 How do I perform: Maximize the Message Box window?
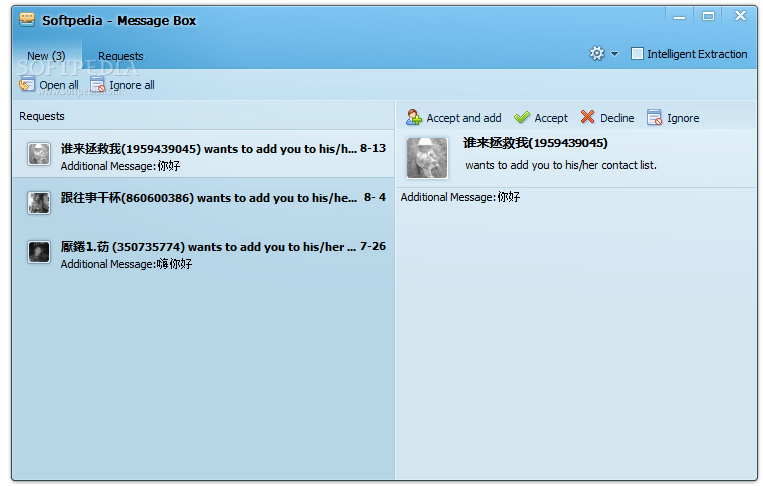pos(708,17)
